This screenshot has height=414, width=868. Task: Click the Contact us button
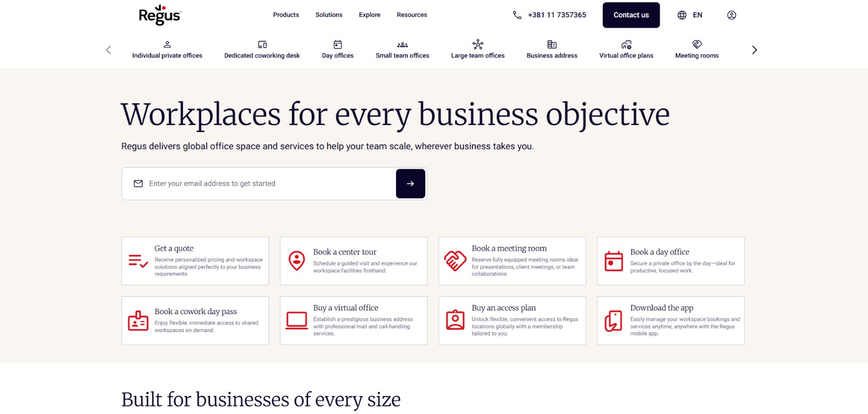[x=631, y=15]
